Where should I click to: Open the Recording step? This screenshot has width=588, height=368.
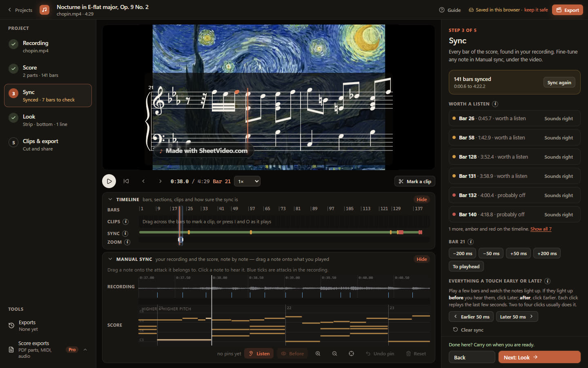[48, 46]
